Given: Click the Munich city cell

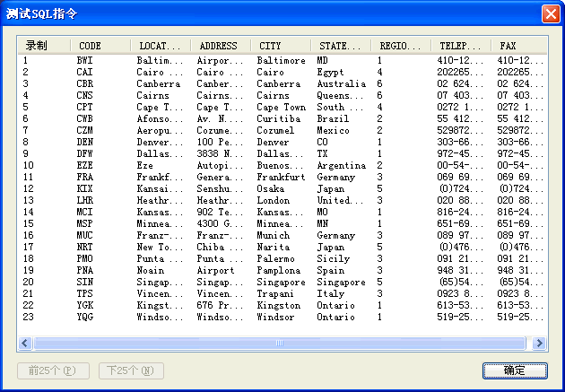Looking at the screenshot, I should (274, 235).
